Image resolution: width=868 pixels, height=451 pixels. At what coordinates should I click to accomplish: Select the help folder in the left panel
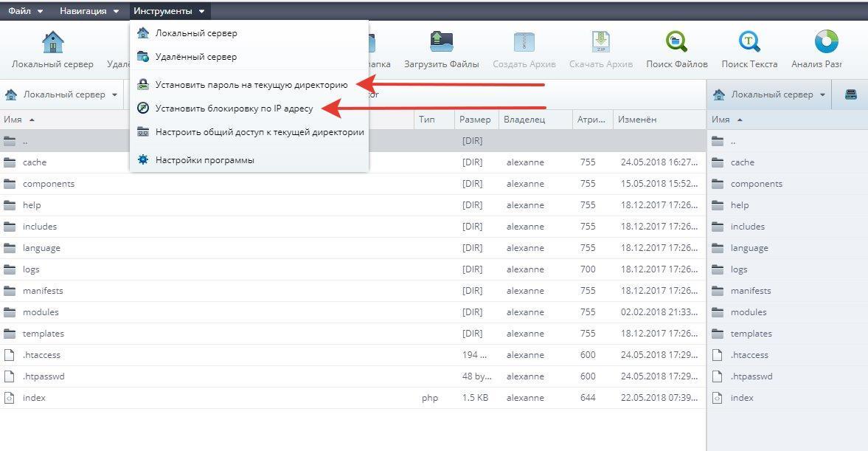tap(353, 205)
